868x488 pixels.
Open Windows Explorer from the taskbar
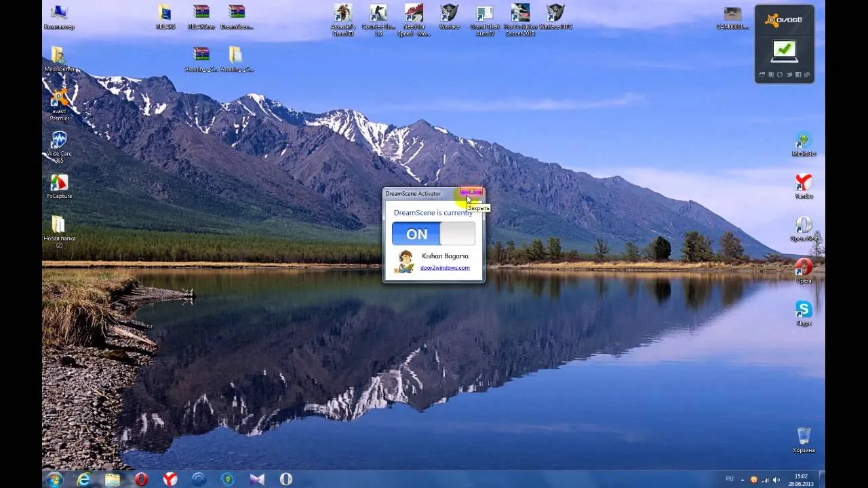click(113, 479)
